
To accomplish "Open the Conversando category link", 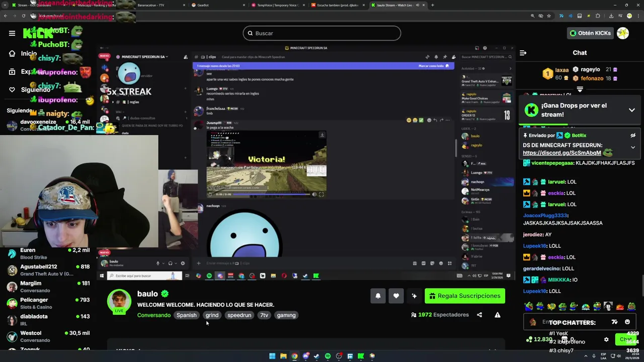I will [x=154, y=315].
